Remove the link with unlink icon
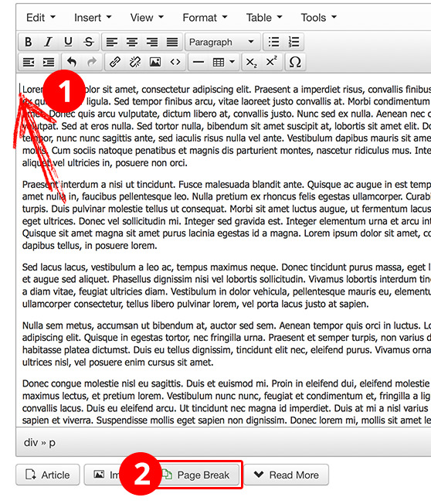The width and height of the screenshot is (431, 504). (x=135, y=62)
